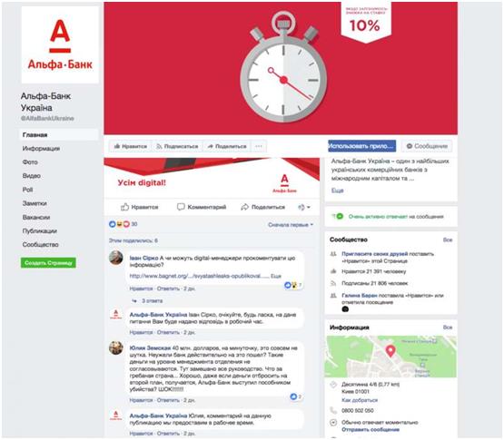
Task: Open the Информация sidebar tab
Action: (41, 149)
